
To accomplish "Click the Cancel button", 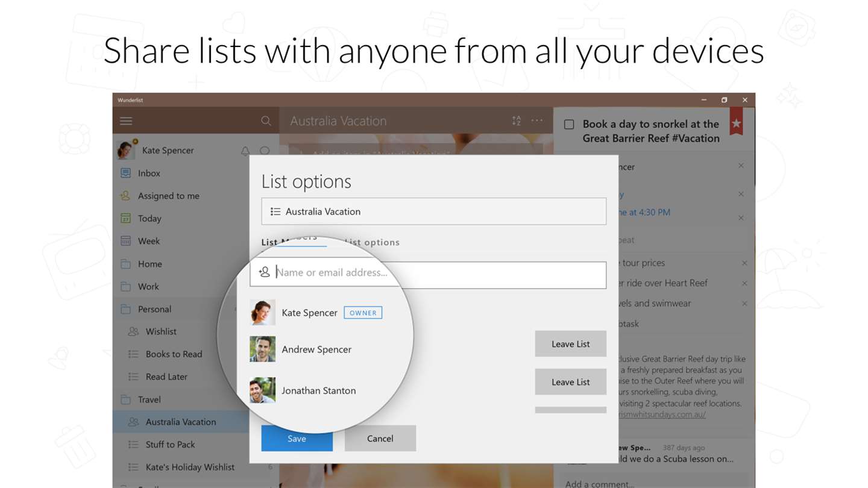I will (380, 439).
